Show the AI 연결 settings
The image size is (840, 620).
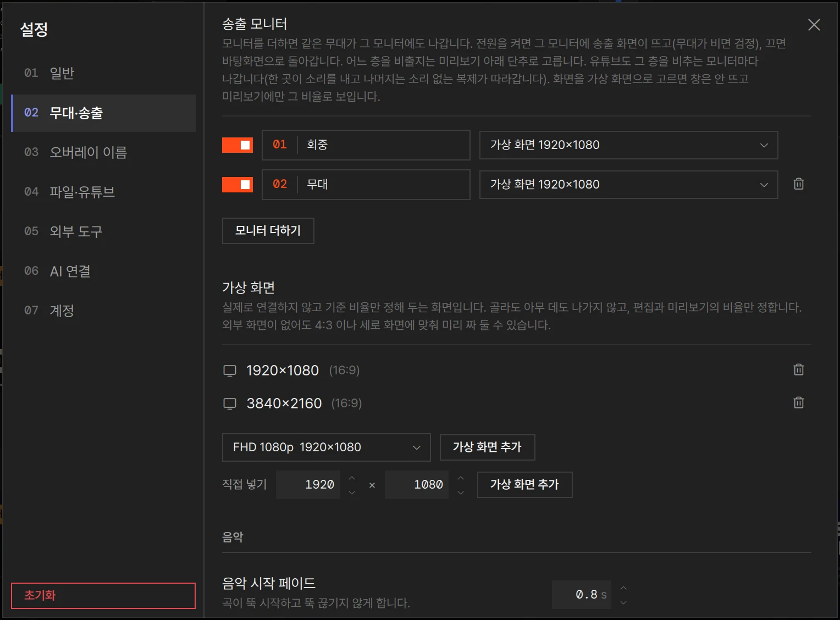pyautogui.click(x=103, y=271)
